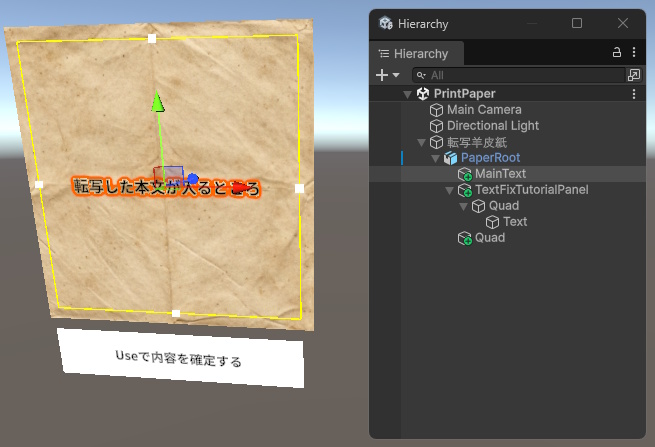
Task: Collapse the TextFixTutorialPanel children
Action: pyautogui.click(x=449, y=190)
